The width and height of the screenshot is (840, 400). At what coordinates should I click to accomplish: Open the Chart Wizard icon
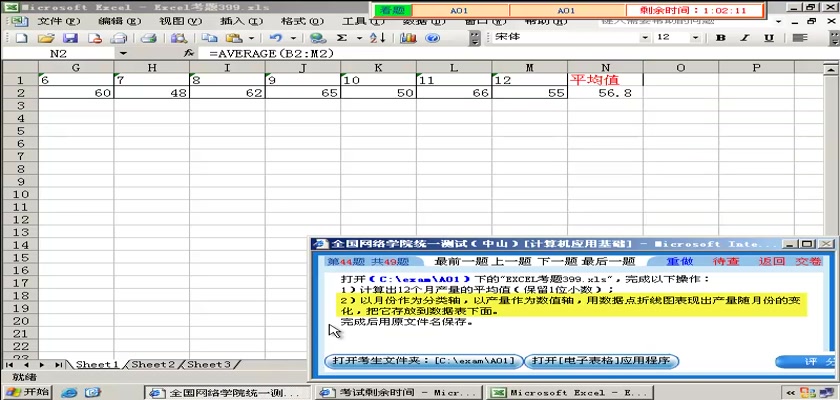pos(409,38)
